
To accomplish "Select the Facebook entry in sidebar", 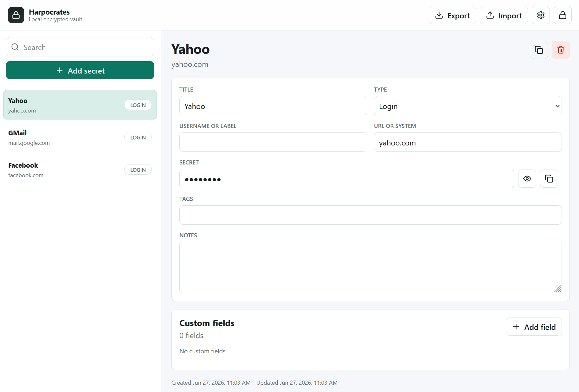I will pyautogui.click(x=80, y=170).
